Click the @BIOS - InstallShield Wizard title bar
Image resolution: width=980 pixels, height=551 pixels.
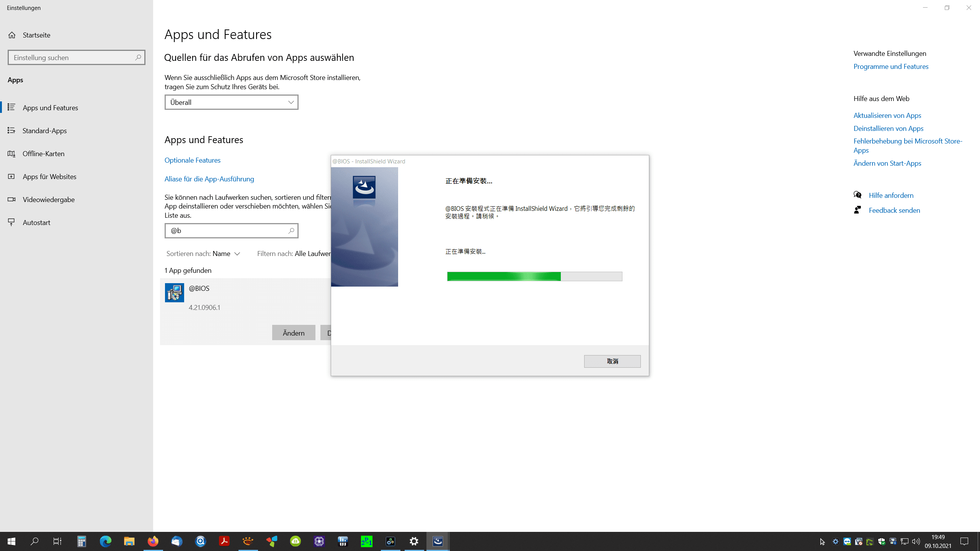[x=490, y=161]
